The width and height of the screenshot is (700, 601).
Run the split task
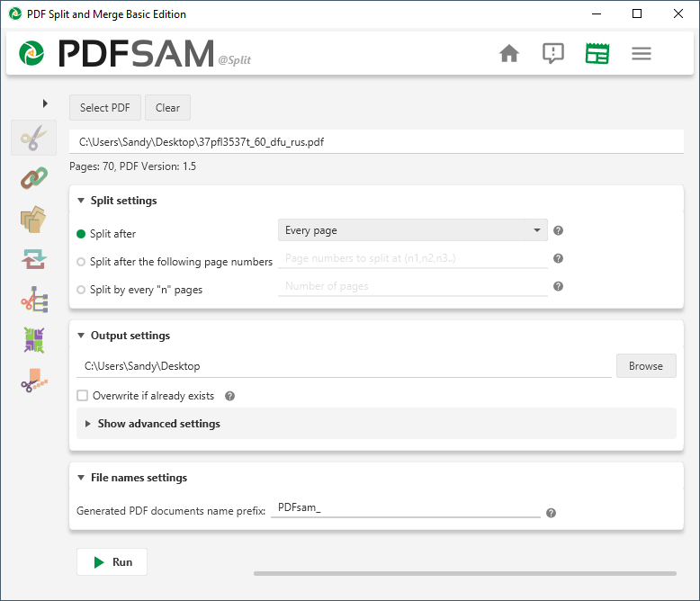[x=112, y=561]
